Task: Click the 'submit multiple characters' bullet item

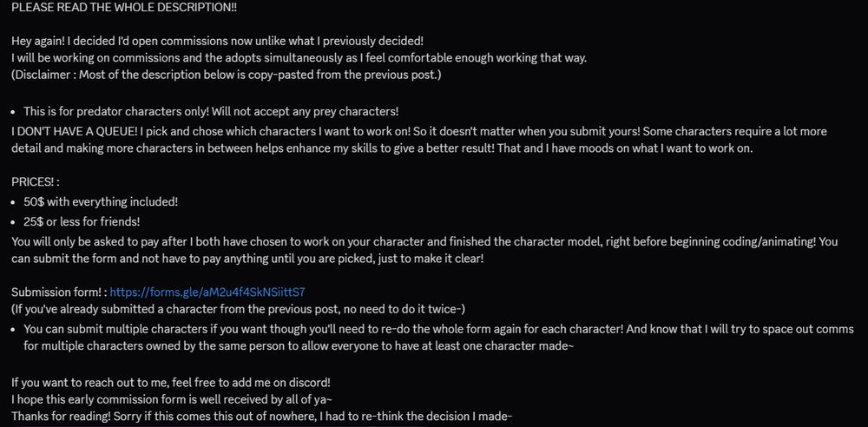Action: point(438,338)
